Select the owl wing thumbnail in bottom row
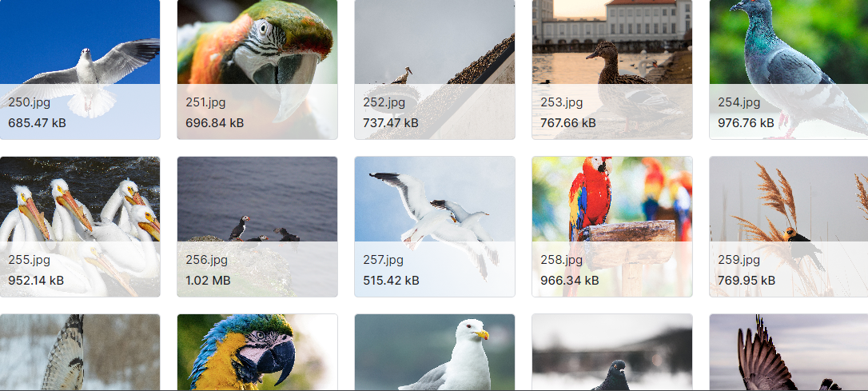The image size is (868, 391). 80,353
